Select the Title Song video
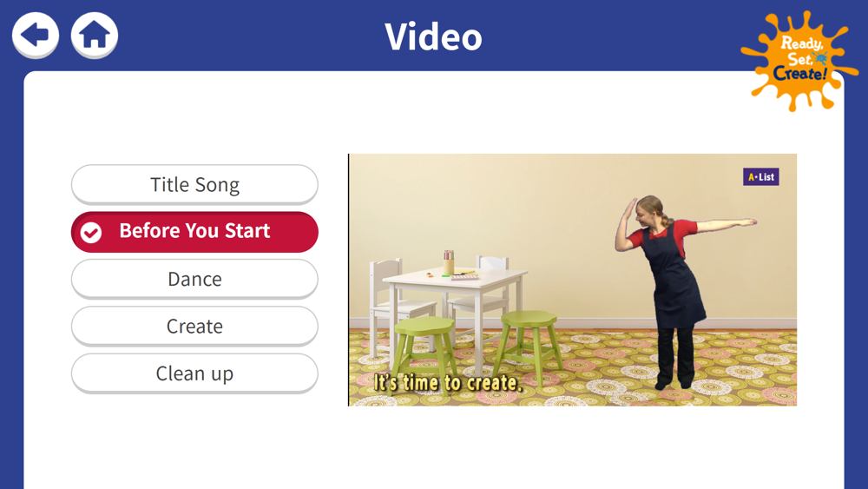This screenshot has height=489, width=868. tap(194, 184)
